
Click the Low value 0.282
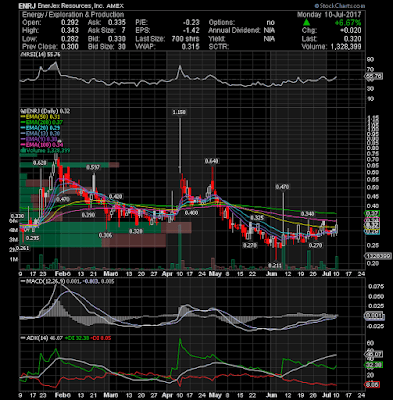pyautogui.click(x=69, y=39)
